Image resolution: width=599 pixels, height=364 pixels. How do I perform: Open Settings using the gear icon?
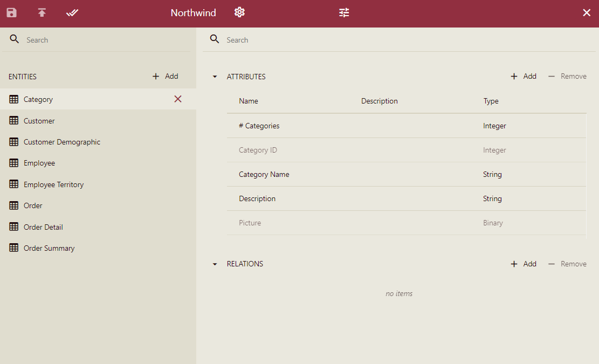pyautogui.click(x=239, y=12)
